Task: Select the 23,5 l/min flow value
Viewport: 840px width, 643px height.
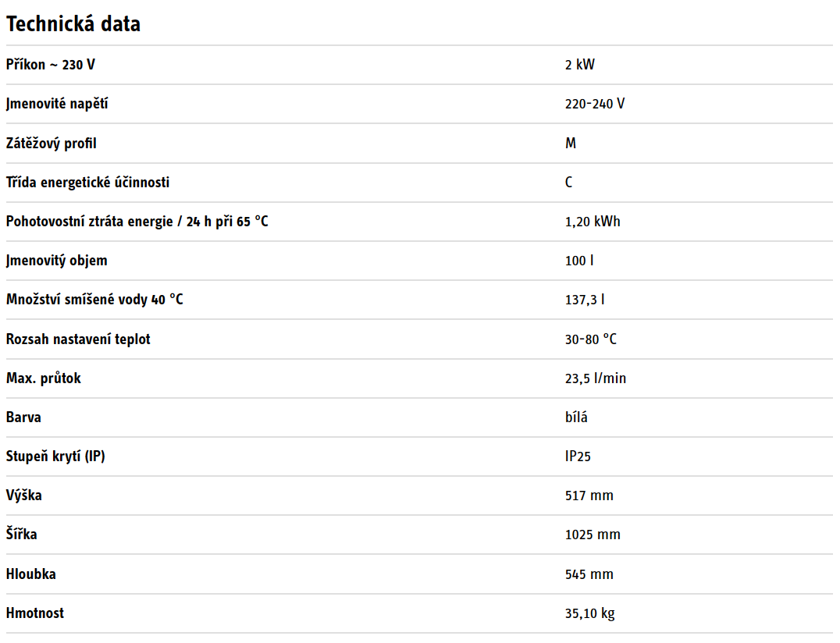Action: [x=596, y=378]
